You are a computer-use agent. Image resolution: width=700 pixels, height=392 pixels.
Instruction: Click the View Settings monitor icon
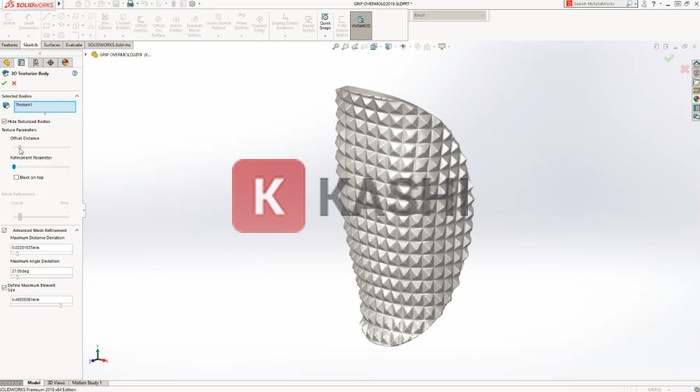coord(442,46)
